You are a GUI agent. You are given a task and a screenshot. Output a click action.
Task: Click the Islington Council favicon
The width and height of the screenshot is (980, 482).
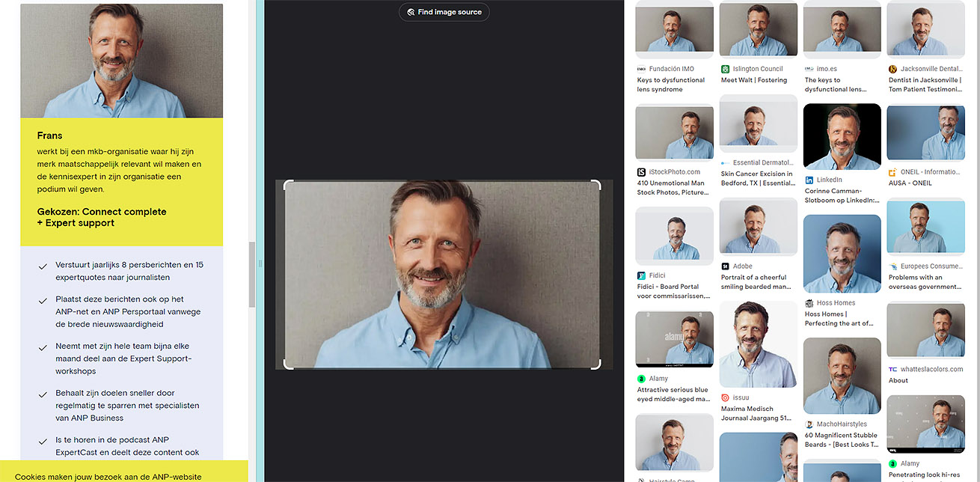[725, 69]
